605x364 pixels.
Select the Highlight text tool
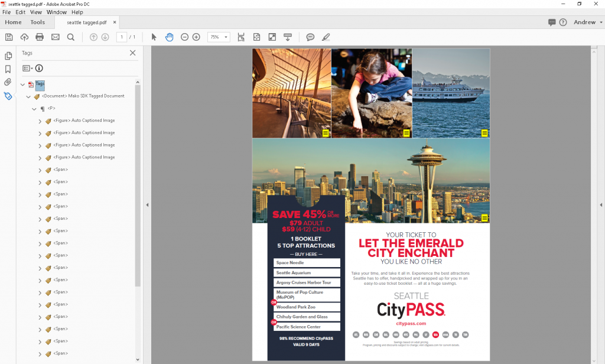pos(326,37)
